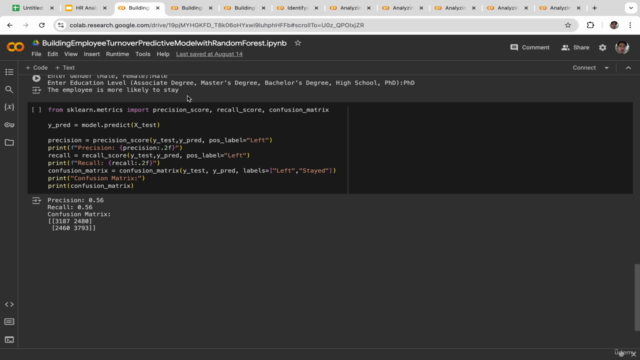
Task: Open the user account avatar in Colab
Action: 622,48
